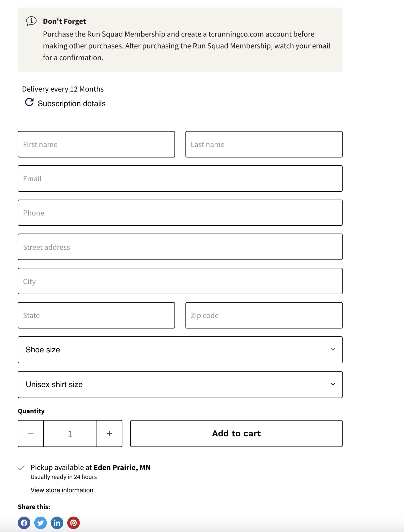Click the Facebook share icon
404x532 pixels.
pyautogui.click(x=24, y=522)
